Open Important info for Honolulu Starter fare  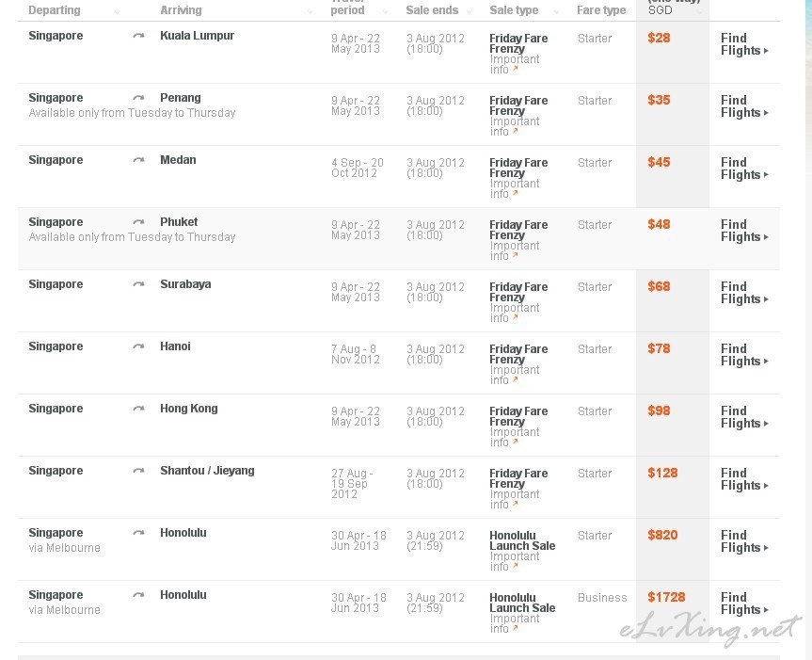click(515, 561)
